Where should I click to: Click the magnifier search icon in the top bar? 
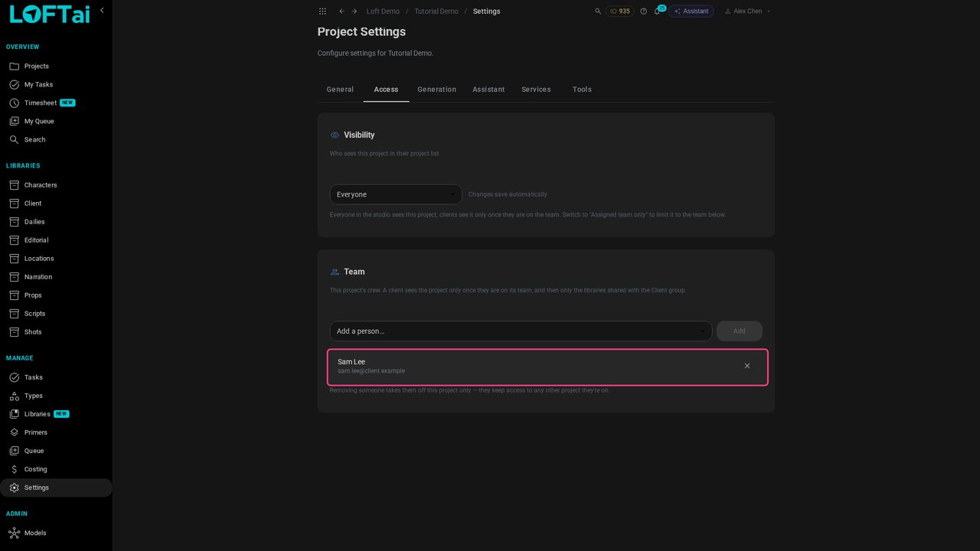598,11
